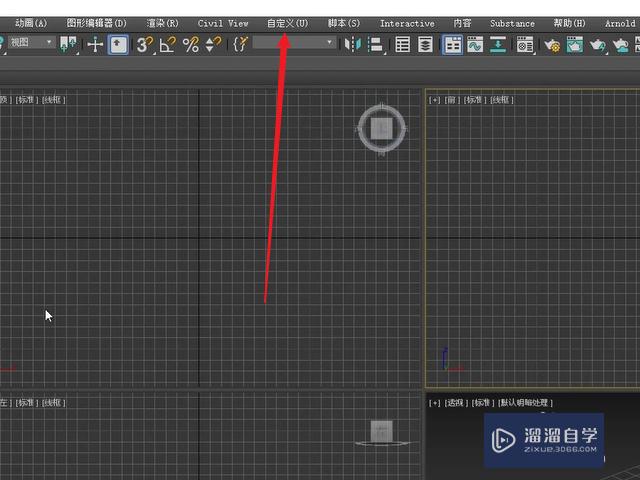Screen dimensions: 640x480
Task: Click the [+] label of front viewport
Action: [x=434, y=100]
